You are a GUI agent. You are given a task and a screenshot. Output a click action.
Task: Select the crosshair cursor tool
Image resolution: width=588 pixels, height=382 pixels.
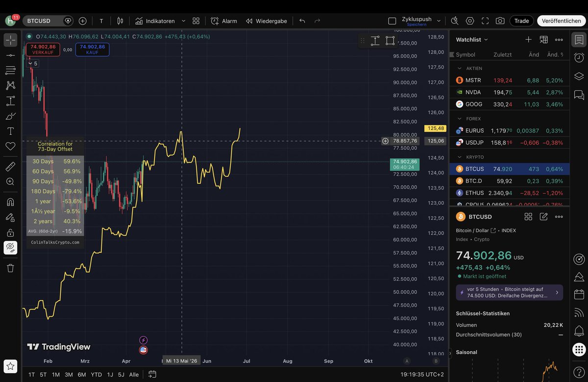(10, 40)
